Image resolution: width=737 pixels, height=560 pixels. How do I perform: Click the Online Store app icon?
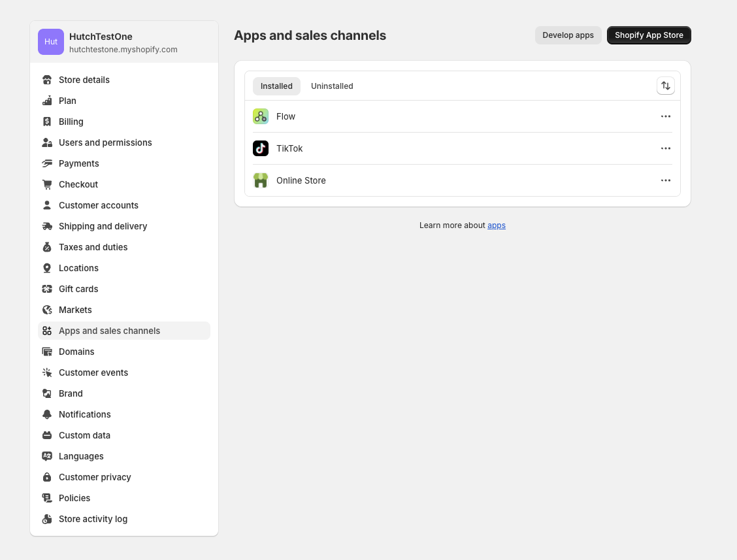tap(261, 180)
